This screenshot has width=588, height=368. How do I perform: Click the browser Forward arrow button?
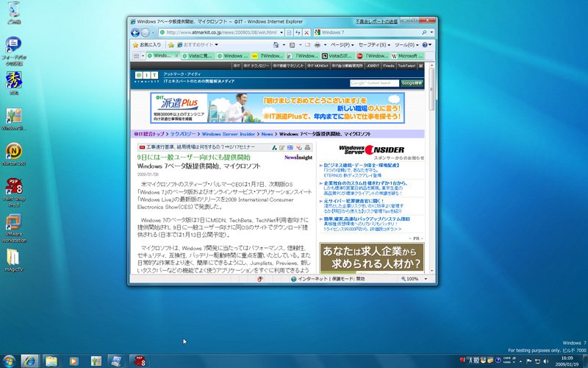[146, 32]
